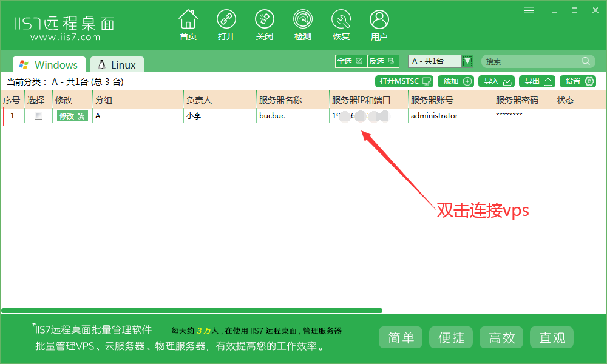The height and width of the screenshot is (364, 607).
Task: Click the 选择 column header
Action: pos(38,100)
